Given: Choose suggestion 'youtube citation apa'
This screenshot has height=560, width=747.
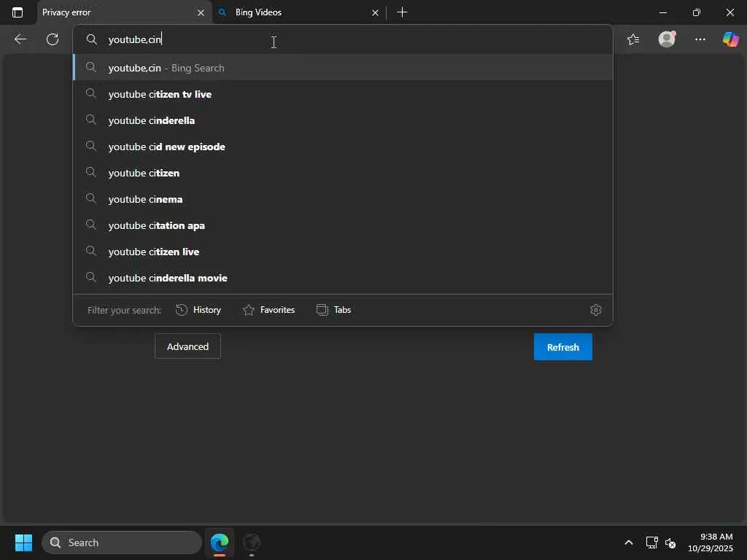Looking at the screenshot, I should click(343, 225).
